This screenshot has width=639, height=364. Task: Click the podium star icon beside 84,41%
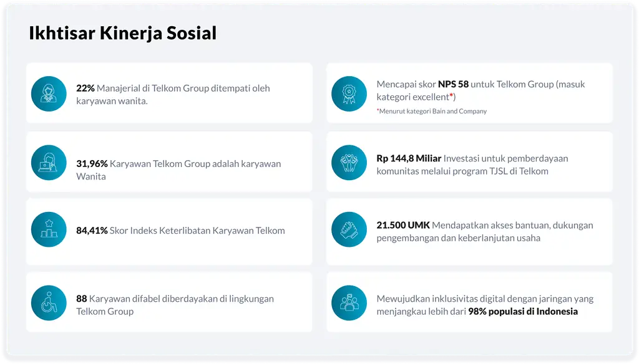[49, 229]
